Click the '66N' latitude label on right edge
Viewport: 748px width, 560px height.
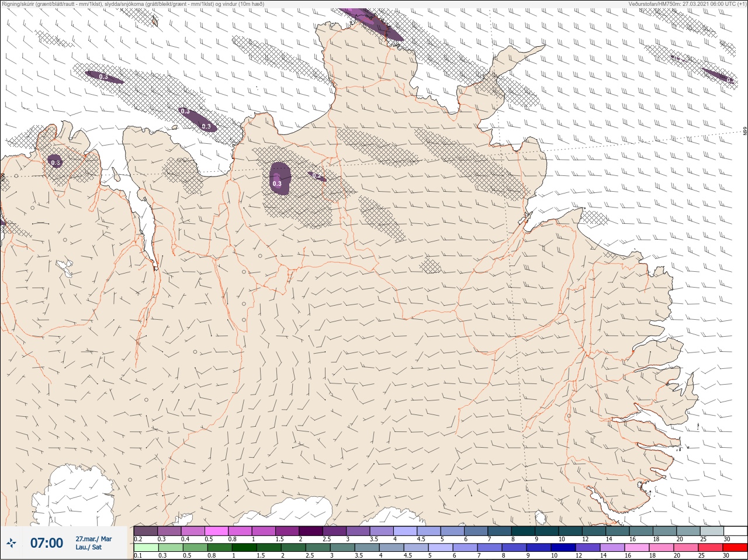click(745, 132)
